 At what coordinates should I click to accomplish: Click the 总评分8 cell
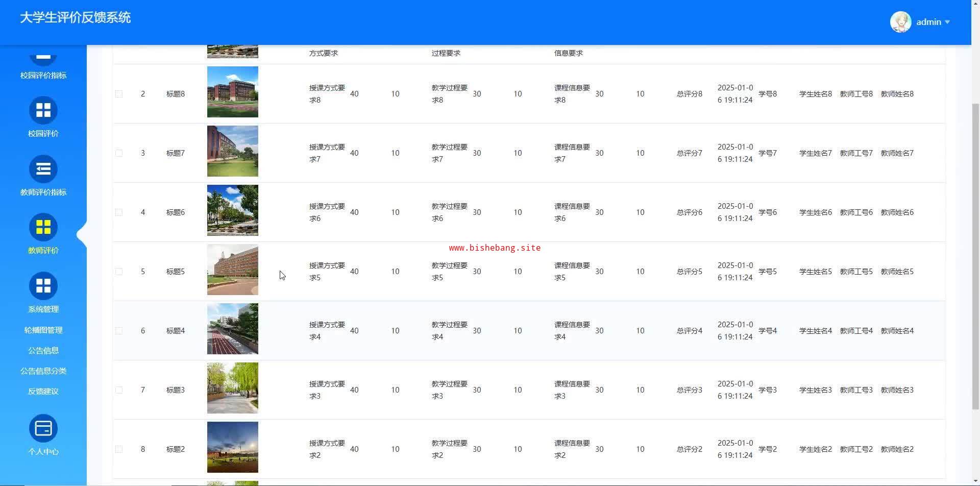(x=690, y=94)
